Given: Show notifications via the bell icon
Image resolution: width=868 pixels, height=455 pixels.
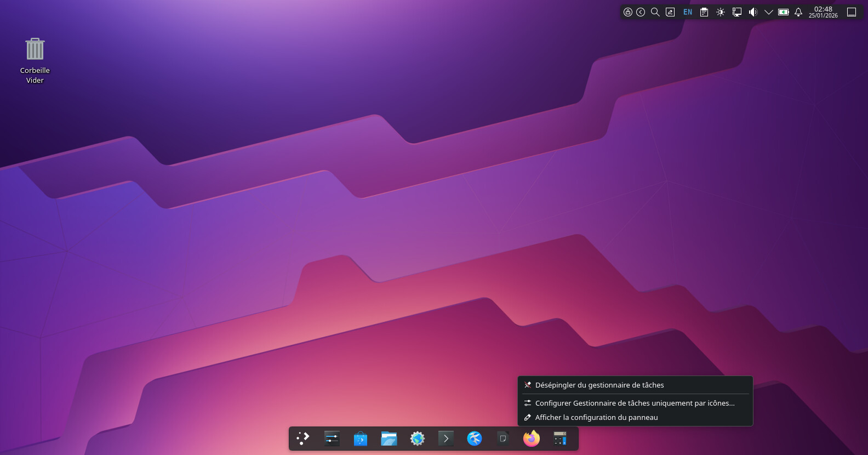Looking at the screenshot, I should point(798,12).
